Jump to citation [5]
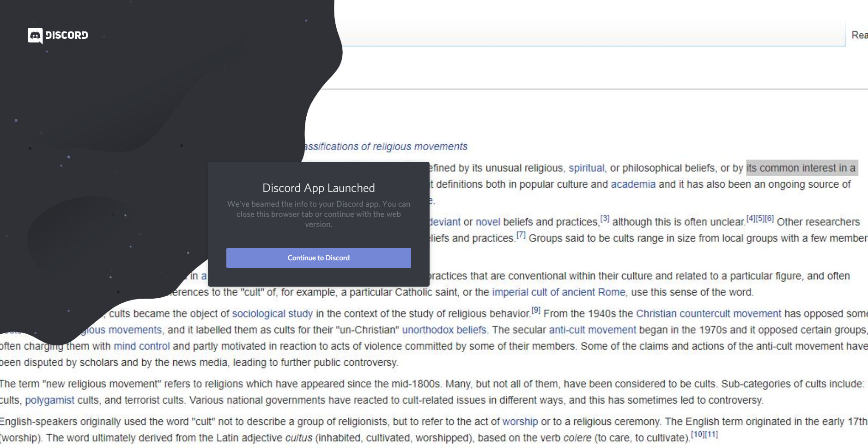Viewport: 868px width, 448px height. click(x=760, y=219)
